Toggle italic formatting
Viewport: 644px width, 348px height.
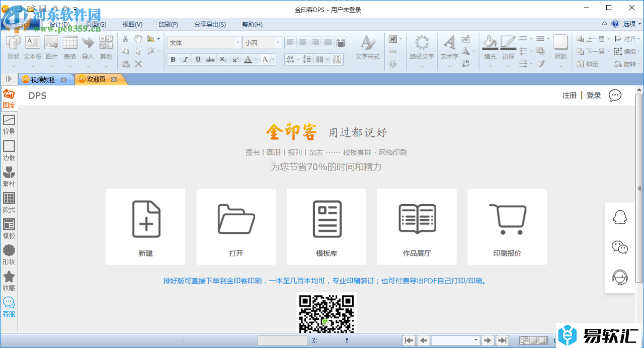pos(186,59)
